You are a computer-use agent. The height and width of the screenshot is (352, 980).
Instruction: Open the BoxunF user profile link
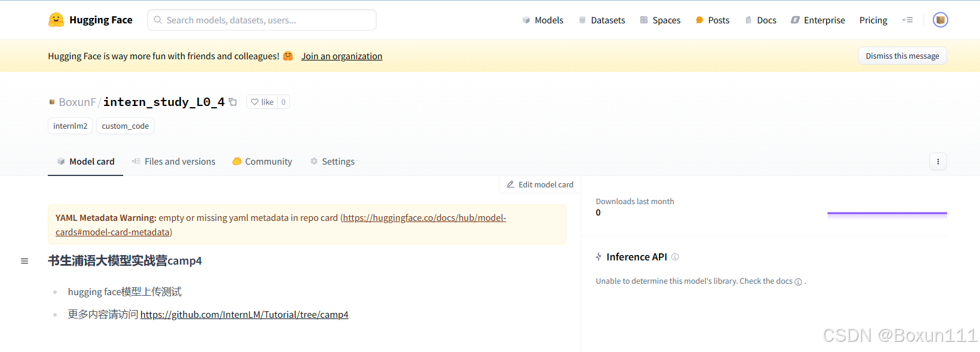[x=77, y=102]
